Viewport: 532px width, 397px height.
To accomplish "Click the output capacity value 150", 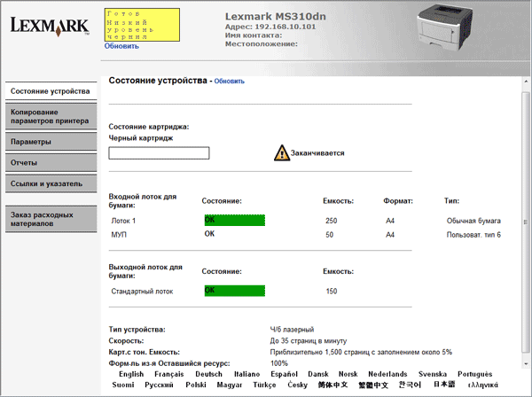I will click(x=331, y=292).
